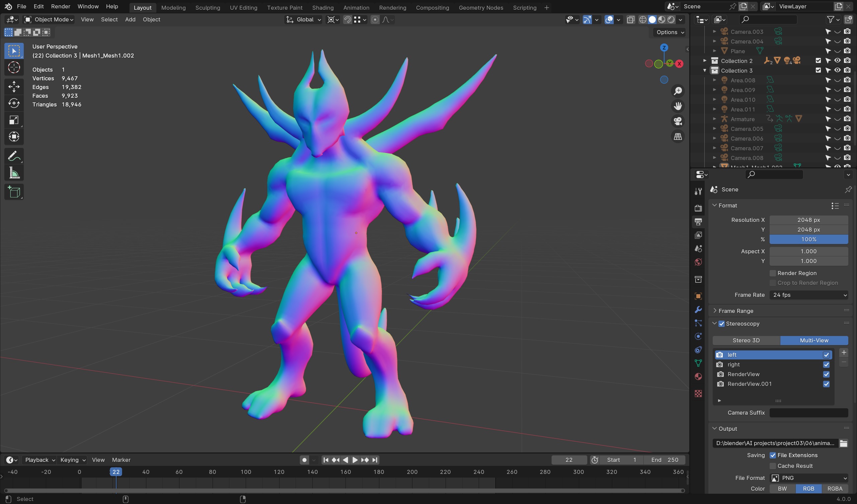Switch viewport to wireframe shading

pos(643,20)
